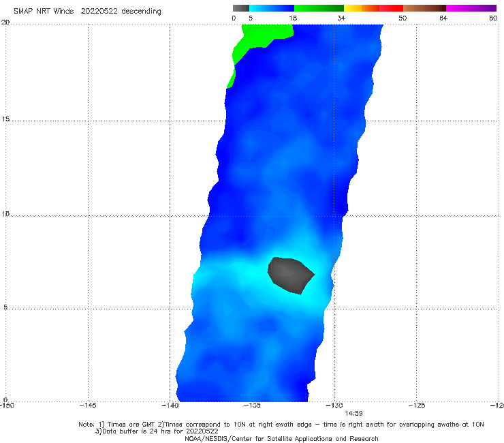Image resolution: width=504 pixels, height=443 pixels.
Task: Click the longitude label "-140"
Action: 170,406
